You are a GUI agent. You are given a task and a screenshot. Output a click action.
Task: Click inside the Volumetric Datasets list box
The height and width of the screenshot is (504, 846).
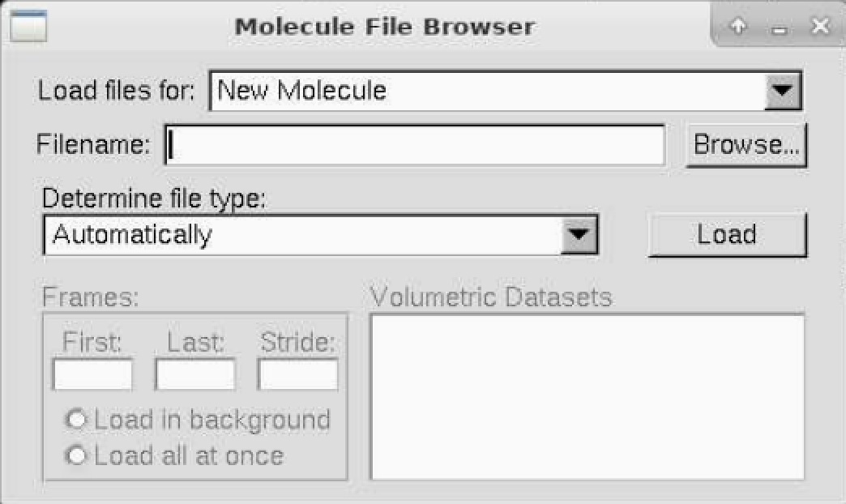point(587,397)
